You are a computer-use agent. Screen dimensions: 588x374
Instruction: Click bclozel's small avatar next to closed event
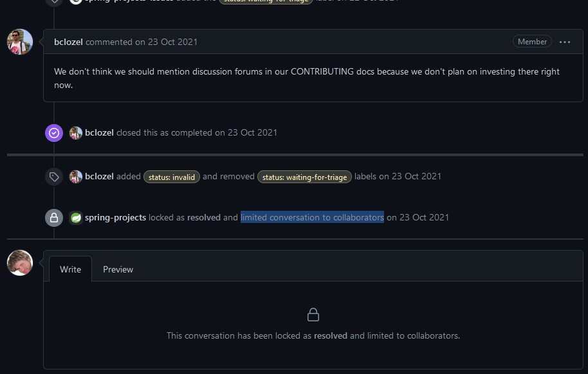tap(76, 133)
